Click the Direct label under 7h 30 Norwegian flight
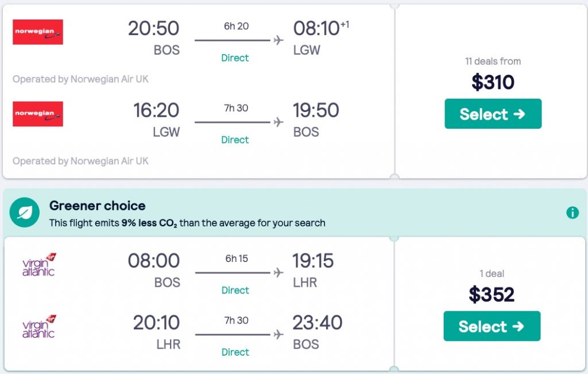 [x=235, y=140]
